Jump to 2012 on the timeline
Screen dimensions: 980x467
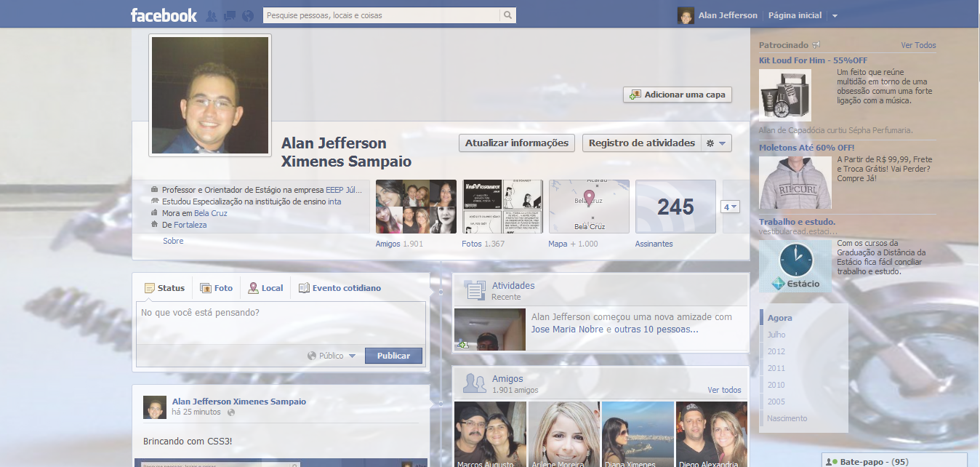(776, 351)
